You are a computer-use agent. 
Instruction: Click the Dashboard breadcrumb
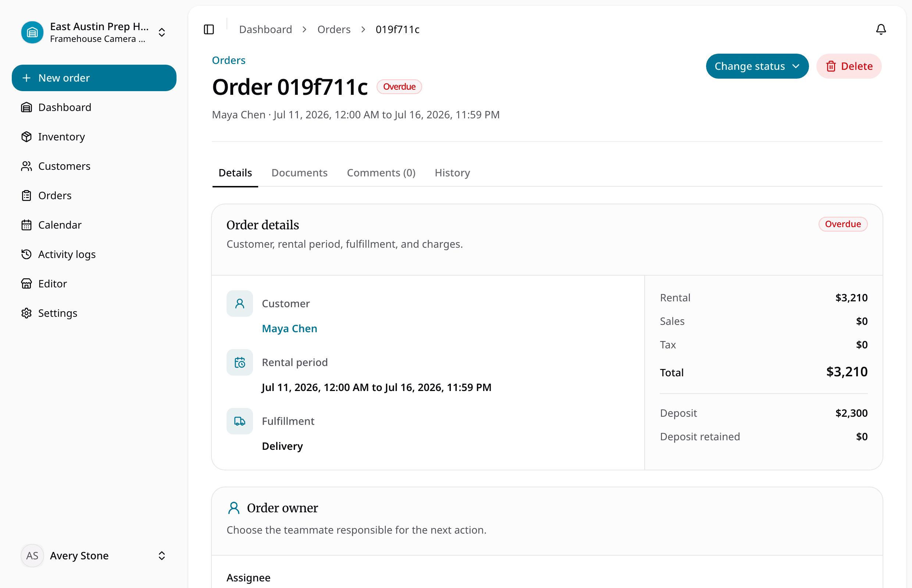[266, 29]
